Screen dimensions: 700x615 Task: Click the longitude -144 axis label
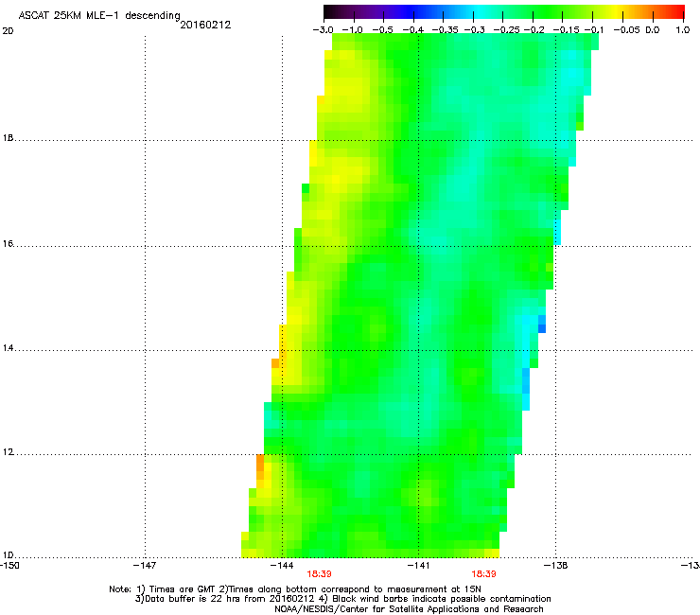pos(282,566)
